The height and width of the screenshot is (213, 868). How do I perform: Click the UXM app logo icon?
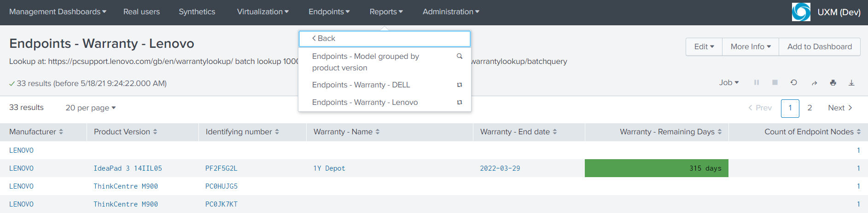click(801, 12)
